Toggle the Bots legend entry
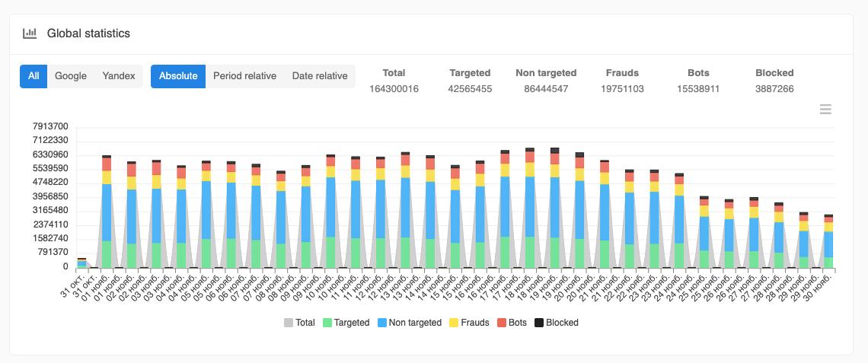868x363 pixels. point(512,323)
